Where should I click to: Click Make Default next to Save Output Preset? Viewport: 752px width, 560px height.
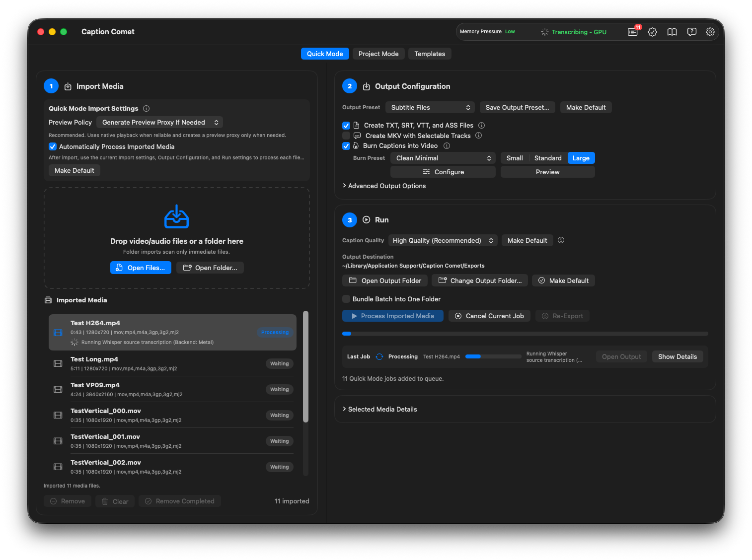coord(586,107)
